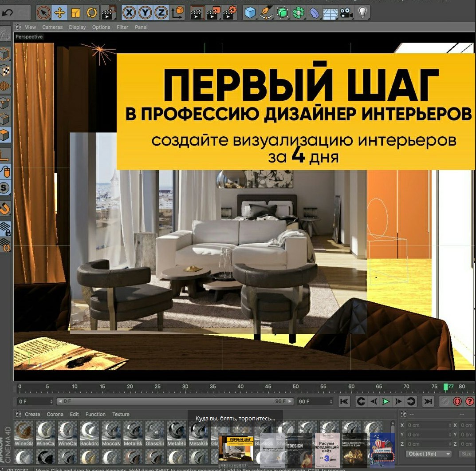Click timeline ruler at frame 40
The width and height of the screenshot is (476, 471).
tap(240, 387)
